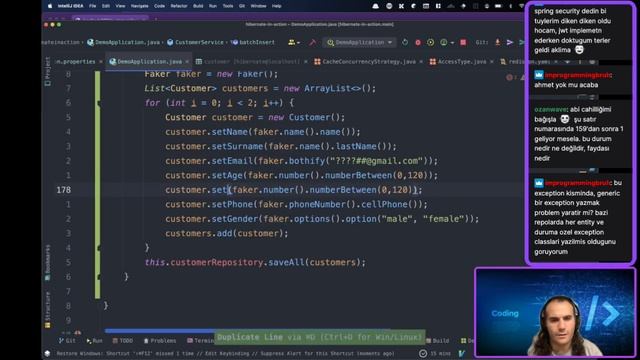Screen dimensions: 640x360
Task: Click ozanwave username in chat overlay
Action: 550,109
